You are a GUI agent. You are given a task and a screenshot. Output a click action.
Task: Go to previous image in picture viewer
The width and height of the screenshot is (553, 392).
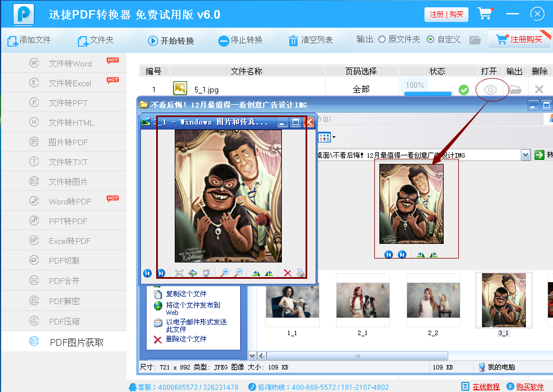tap(148, 273)
